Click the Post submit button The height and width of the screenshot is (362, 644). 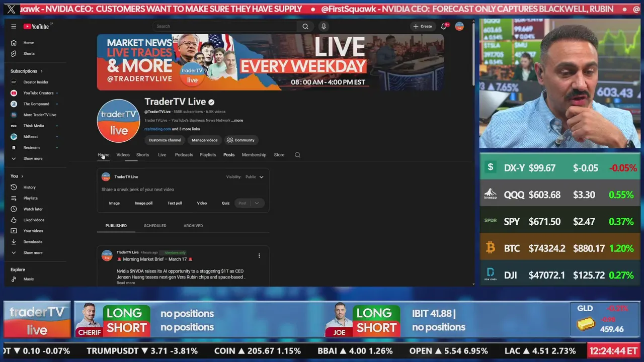[x=243, y=203]
